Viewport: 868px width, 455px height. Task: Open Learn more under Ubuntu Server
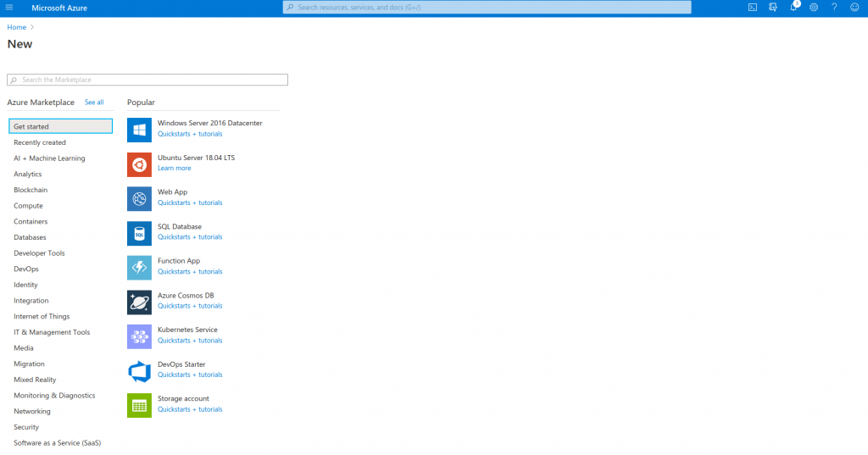[174, 168]
